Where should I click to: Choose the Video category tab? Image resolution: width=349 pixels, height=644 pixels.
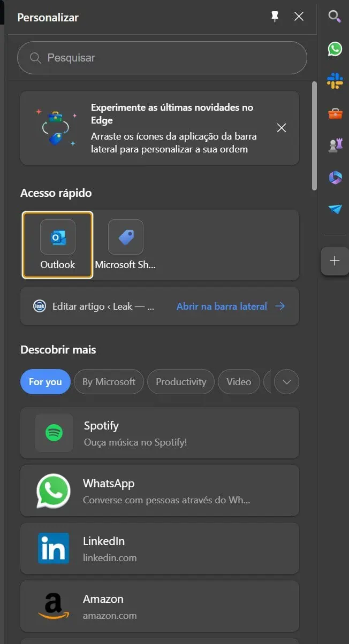click(x=239, y=382)
